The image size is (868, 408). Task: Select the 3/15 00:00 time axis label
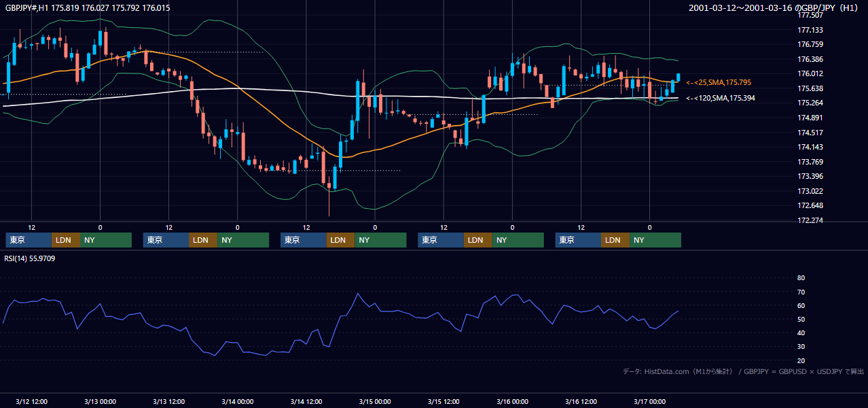pos(375,401)
